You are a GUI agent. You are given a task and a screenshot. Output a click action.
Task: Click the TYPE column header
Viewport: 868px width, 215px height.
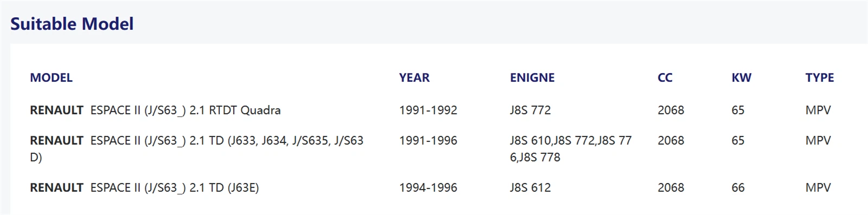coord(820,77)
